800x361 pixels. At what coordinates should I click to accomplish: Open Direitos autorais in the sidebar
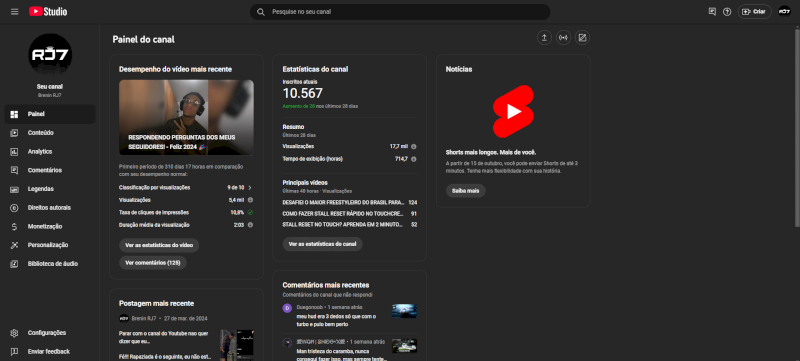click(x=50, y=208)
